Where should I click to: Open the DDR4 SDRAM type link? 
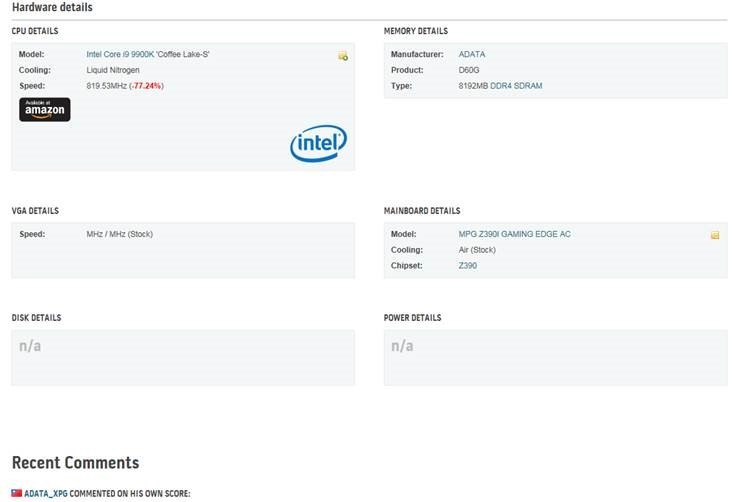[516, 86]
